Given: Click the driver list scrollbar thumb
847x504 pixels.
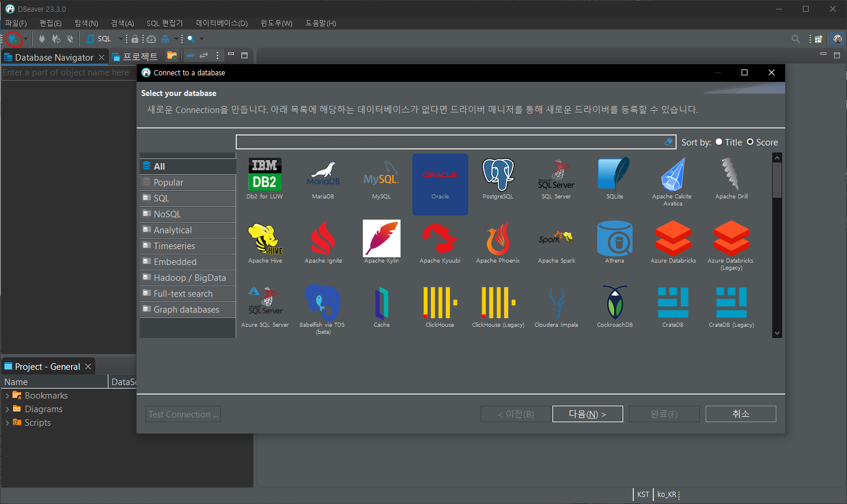Looking at the screenshot, I should point(777,180).
